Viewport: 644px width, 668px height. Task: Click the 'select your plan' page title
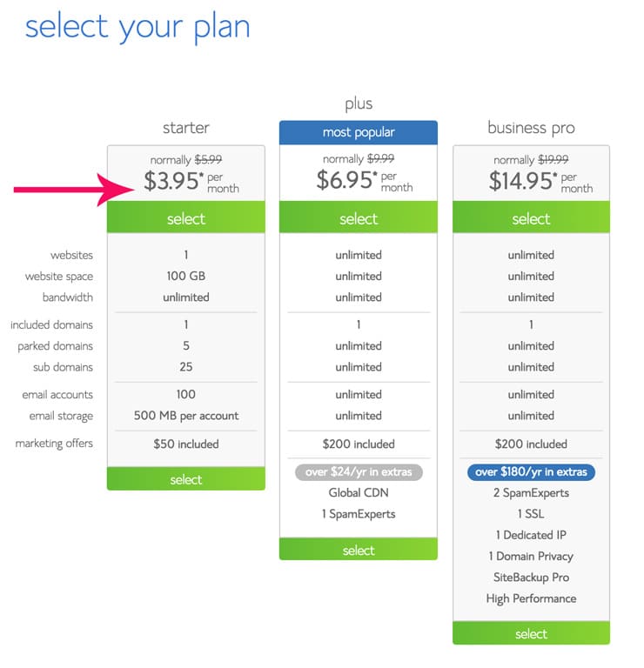tap(138, 27)
